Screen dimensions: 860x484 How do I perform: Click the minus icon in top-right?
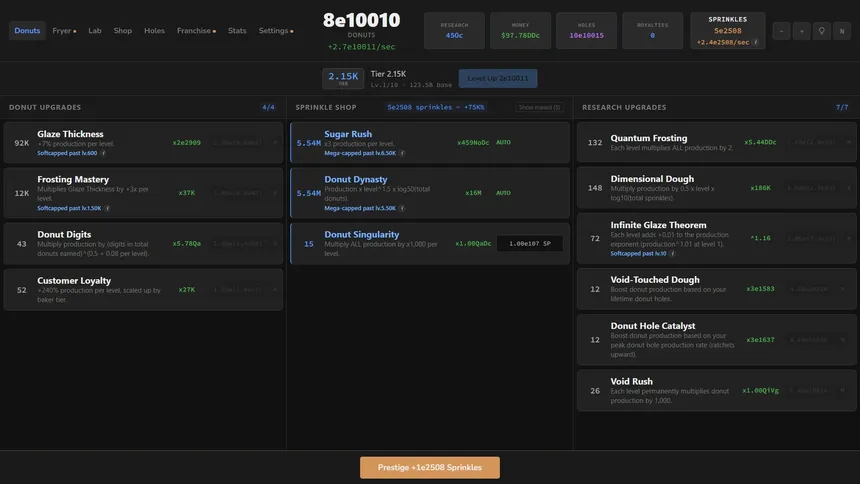tap(782, 31)
